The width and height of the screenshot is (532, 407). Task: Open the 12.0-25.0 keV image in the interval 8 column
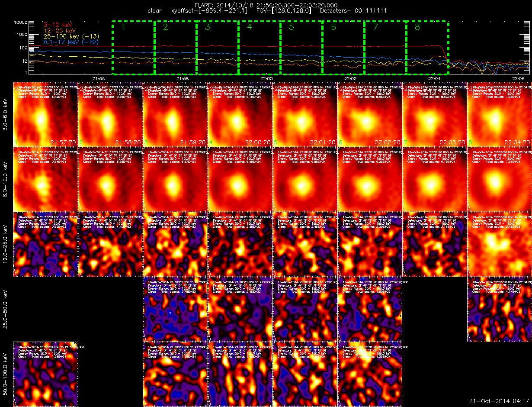(x=500, y=244)
